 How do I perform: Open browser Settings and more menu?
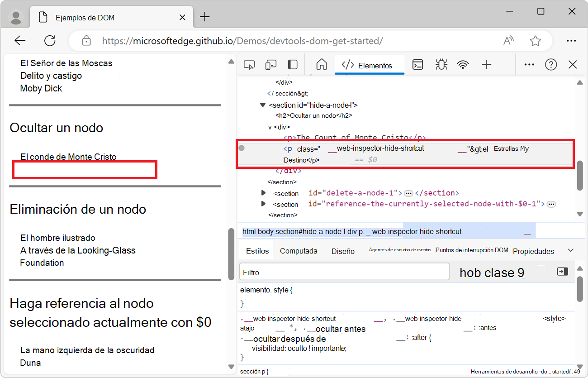571,41
